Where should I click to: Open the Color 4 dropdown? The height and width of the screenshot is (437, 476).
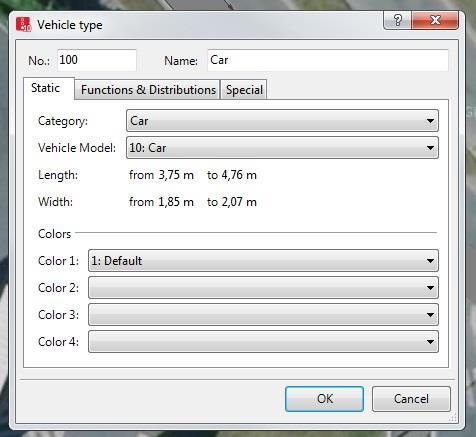coord(263,342)
